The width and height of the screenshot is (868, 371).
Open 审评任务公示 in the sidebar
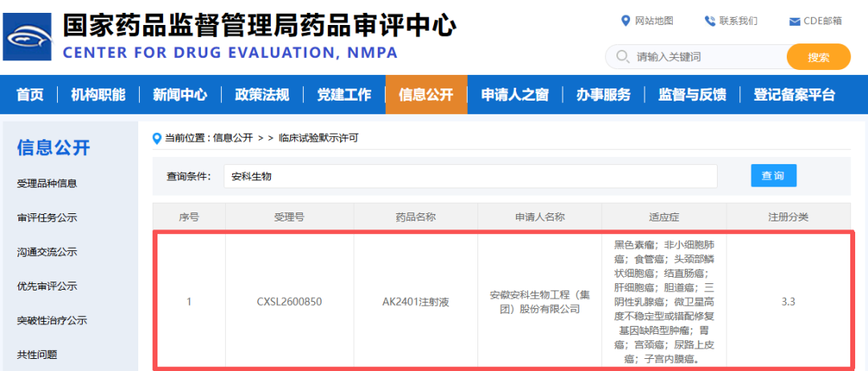click(x=47, y=218)
